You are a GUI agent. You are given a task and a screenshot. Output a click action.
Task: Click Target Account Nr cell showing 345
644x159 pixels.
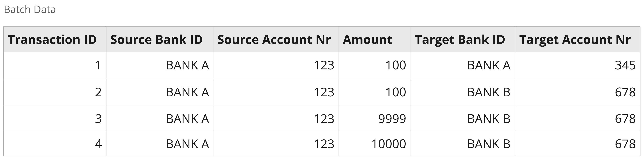click(625, 65)
